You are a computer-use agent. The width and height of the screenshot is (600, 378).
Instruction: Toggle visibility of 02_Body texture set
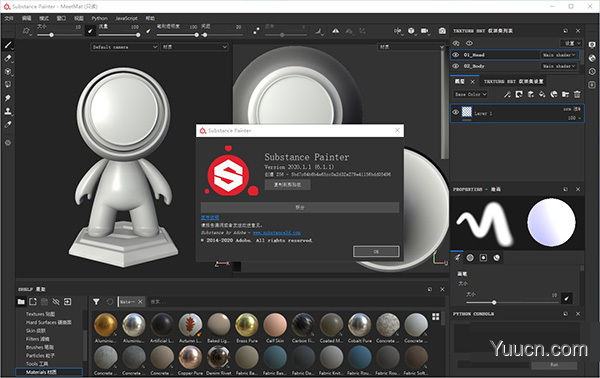pos(455,66)
